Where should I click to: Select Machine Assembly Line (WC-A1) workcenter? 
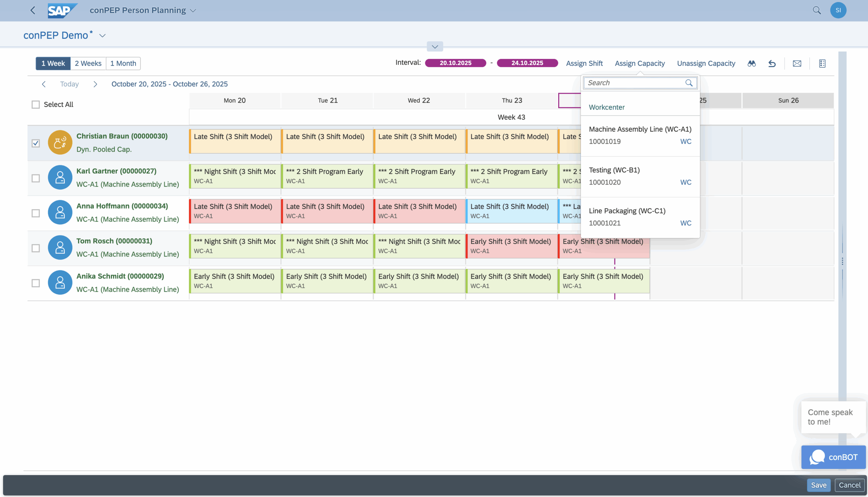(640, 135)
